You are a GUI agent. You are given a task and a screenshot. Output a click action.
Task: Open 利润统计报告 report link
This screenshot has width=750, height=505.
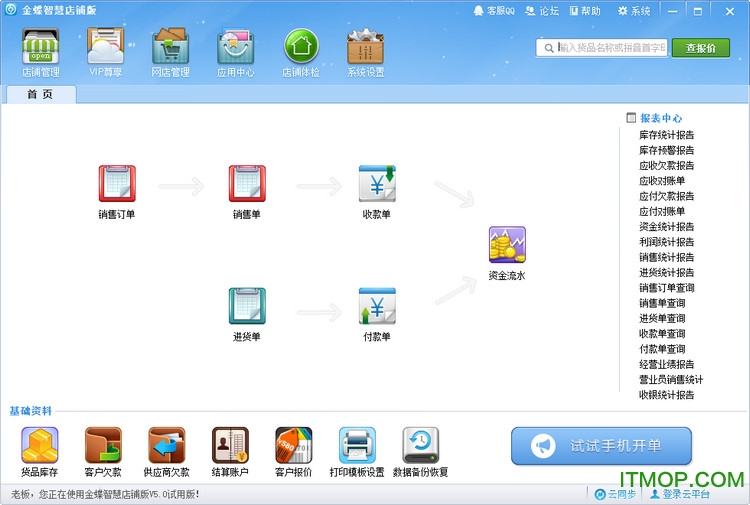click(x=666, y=242)
